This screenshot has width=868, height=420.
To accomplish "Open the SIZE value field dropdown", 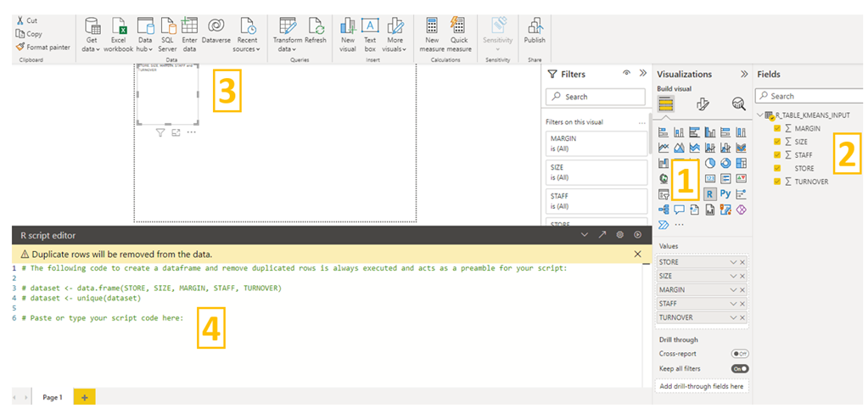I will pyautogui.click(x=733, y=276).
